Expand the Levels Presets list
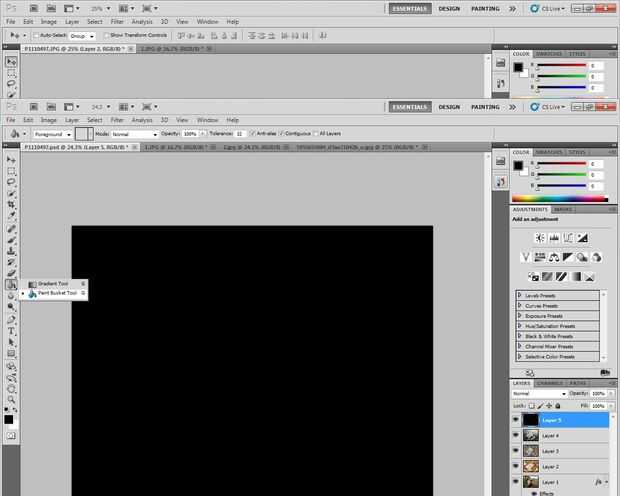 click(520, 295)
